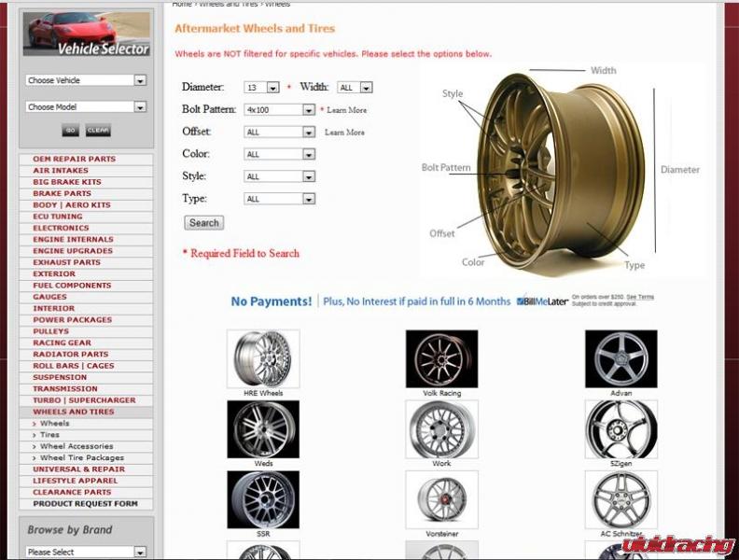The image size is (739, 560).
Task: Open Air Intakes category
Action: (x=86, y=170)
